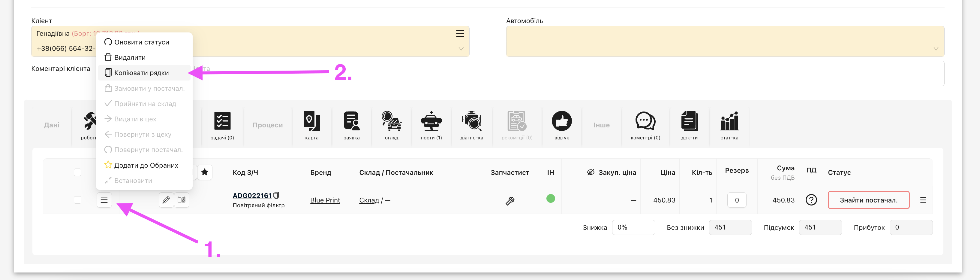
Task: Open пости (1) car lift icon
Action: click(431, 122)
